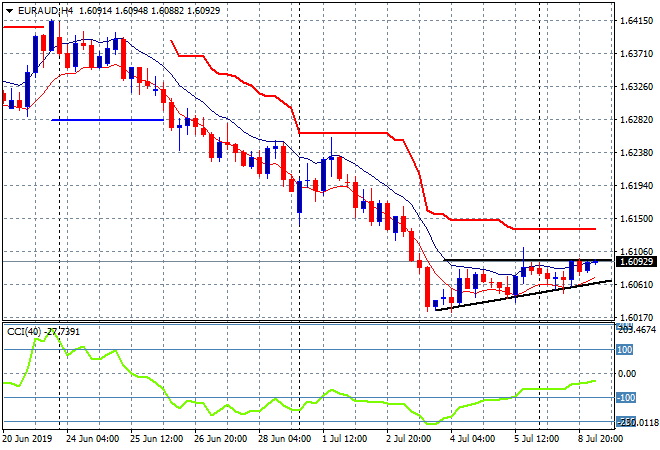660x450 pixels.
Task: Click the 2 Jul 20:00 time label
Action: pos(408,439)
